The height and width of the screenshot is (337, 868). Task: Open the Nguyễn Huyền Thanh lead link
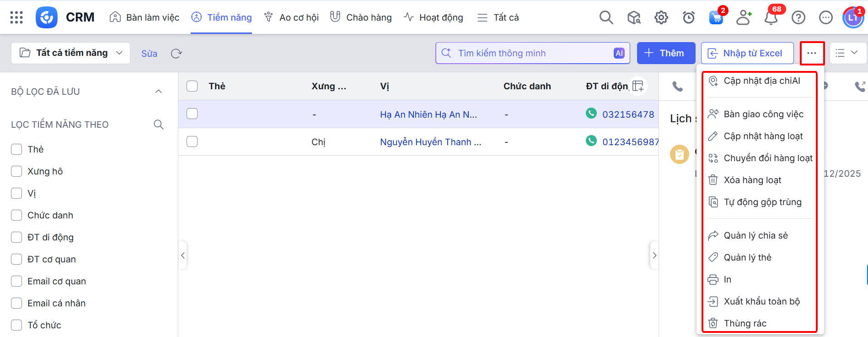coord(430,142)
